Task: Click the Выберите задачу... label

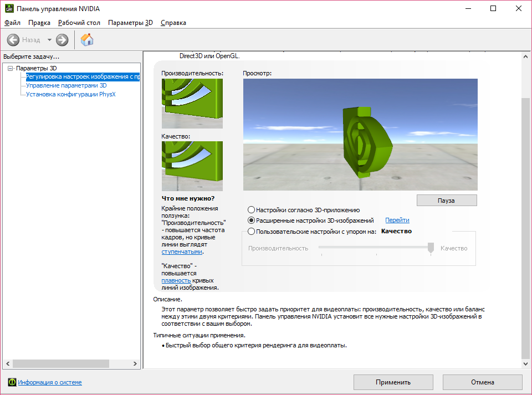Action: (31, 57)
